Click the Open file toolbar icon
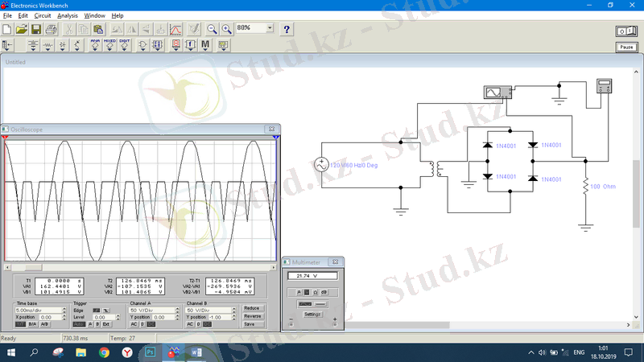This screenshot has width=644, height=362. tap(22, 29)
